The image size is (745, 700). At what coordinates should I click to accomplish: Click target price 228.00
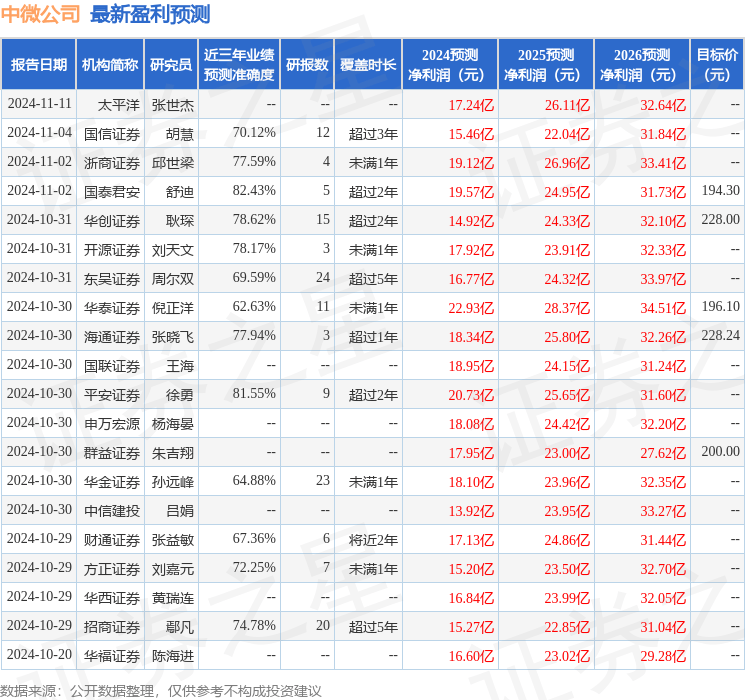[x=721, y=219]
